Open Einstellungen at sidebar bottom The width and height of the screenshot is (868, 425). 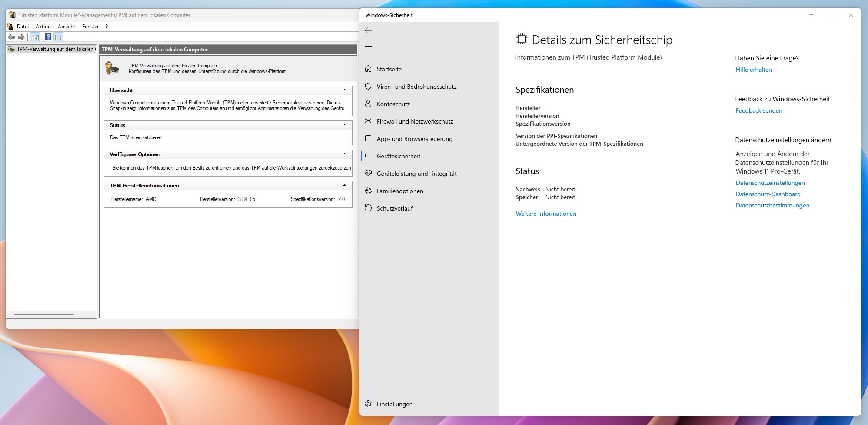tap(429, 404)
